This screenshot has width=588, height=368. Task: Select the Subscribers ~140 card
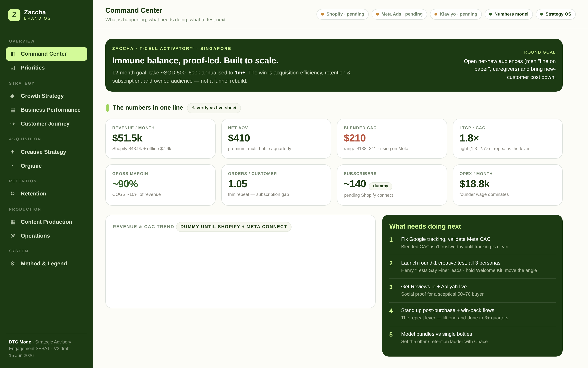[392, 185]
